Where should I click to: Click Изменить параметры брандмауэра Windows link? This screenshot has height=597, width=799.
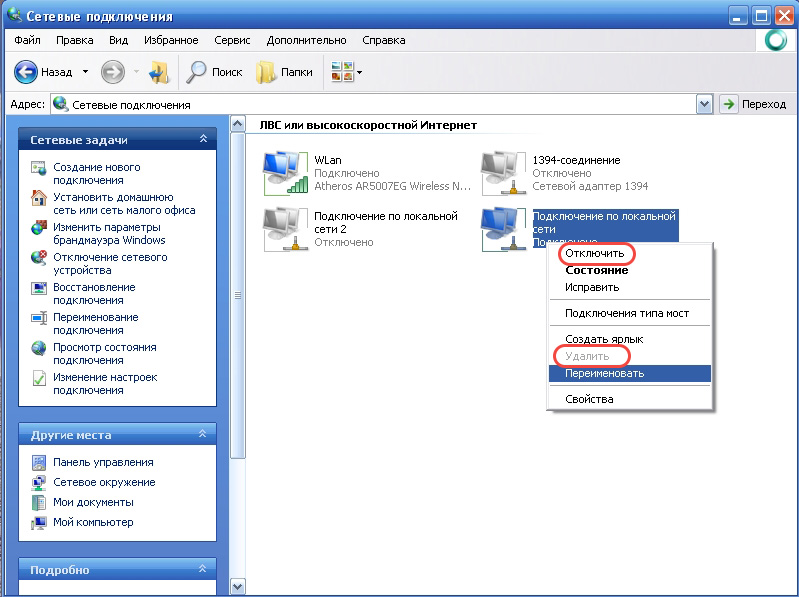[109, 234]
